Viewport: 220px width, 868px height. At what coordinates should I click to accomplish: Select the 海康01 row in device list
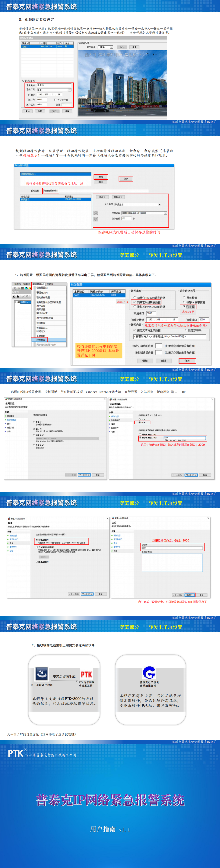point(47,47)
